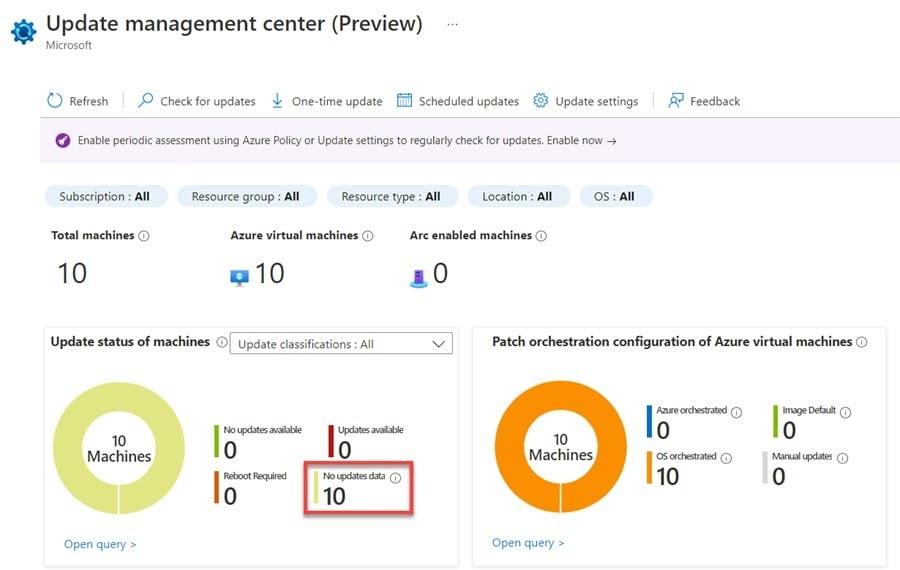This screenshot has height=570, width=900.
Task: Click the Refresh circular arrow icon
Action: [x=55, y=100]
